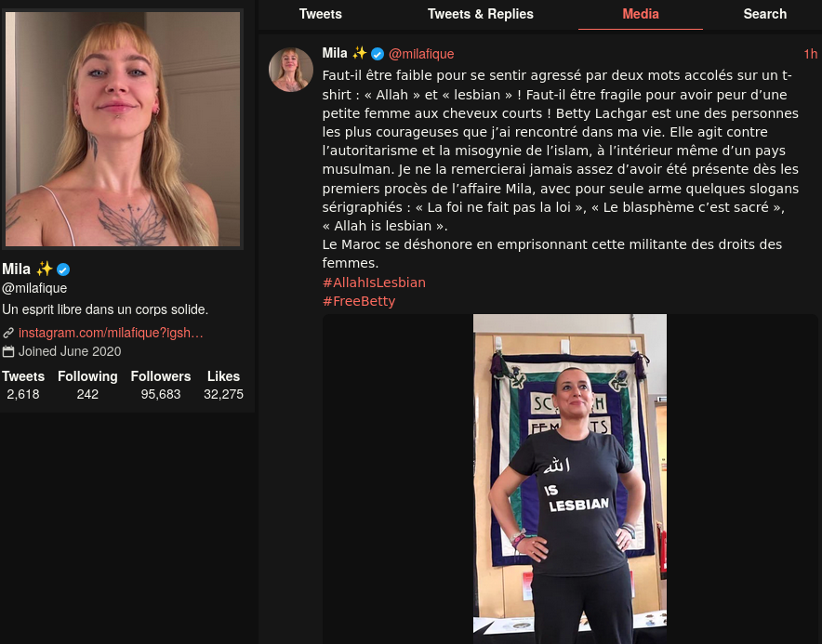Enlarge the large profile photo
The height and width of the screenshot is (644, 822).
(123, 129)
